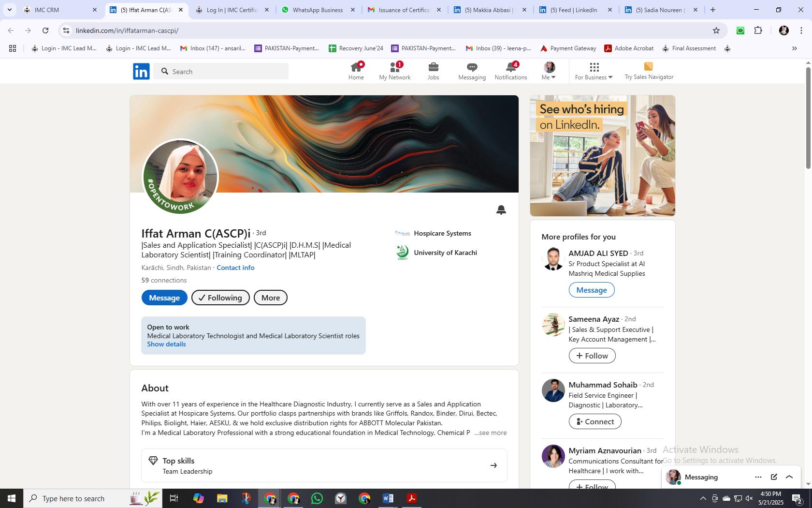The width and height of the screenshot is (812, 508).
Task: Open the bookmarks apps grid icon
Action: 13,48
